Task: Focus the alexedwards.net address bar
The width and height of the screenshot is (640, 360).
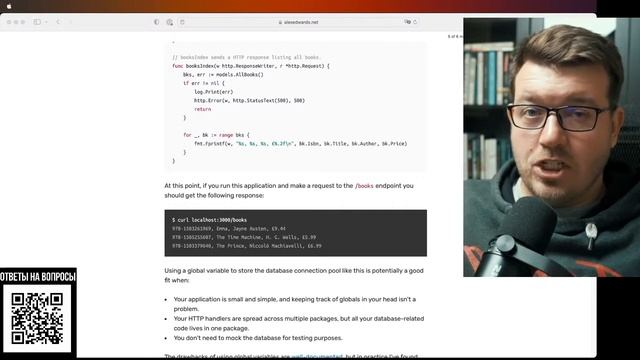Action: [x=298, y=22]
